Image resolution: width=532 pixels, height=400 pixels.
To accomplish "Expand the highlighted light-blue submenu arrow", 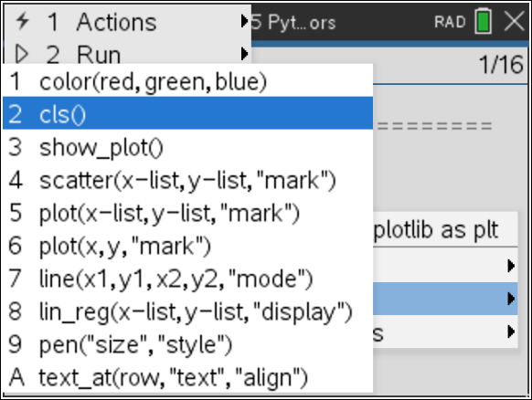I will click(x=511, y=299).
